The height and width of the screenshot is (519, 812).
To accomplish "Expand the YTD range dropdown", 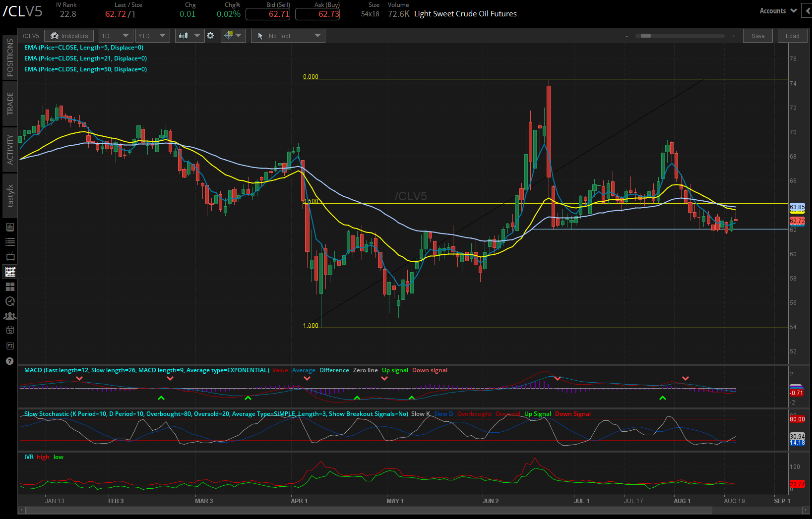I will pos(152,35).
